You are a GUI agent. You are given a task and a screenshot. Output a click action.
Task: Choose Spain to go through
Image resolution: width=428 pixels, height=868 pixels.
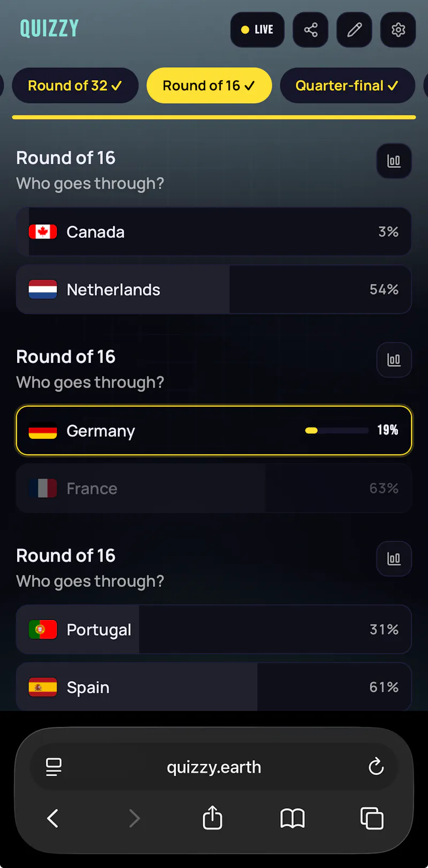click(214, 687)
